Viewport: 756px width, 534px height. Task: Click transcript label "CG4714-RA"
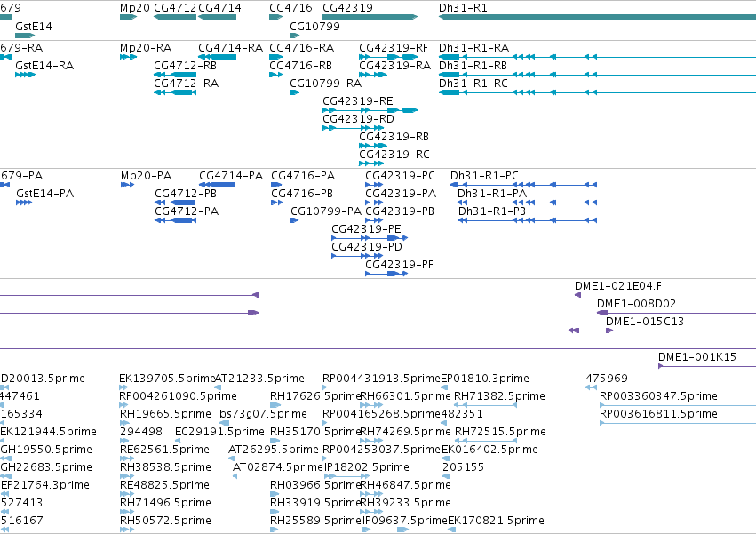click(x=230, y=48)
